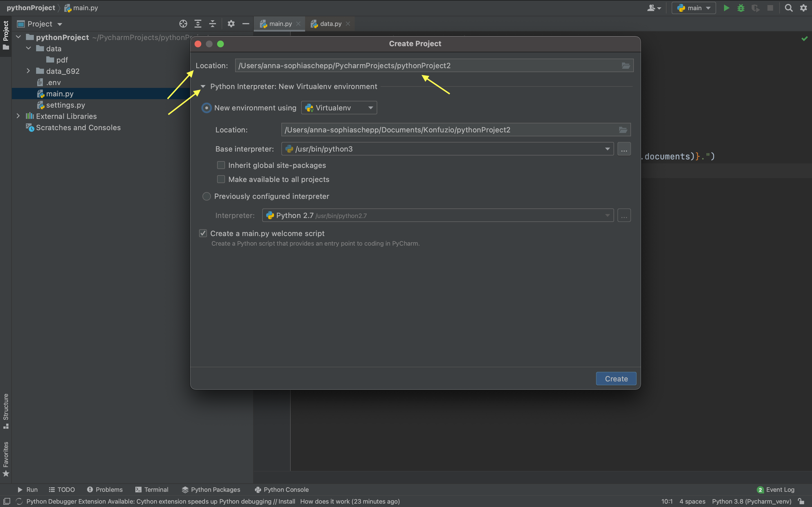Collapse all nodes in the Project tree

coord(212,24)
